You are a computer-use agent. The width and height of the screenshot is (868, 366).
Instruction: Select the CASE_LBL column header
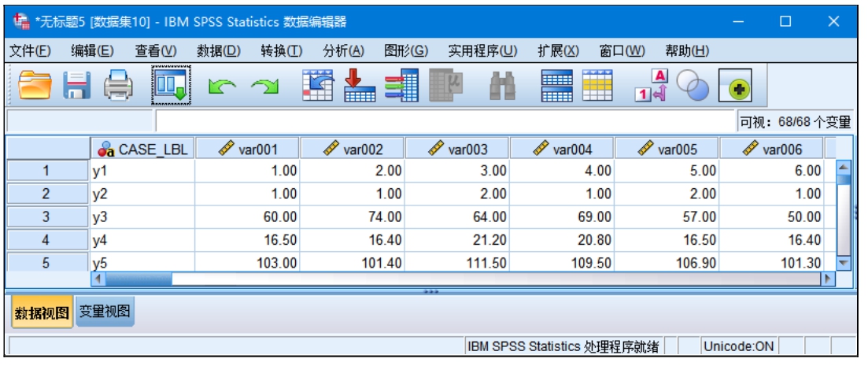coord(142,149)
